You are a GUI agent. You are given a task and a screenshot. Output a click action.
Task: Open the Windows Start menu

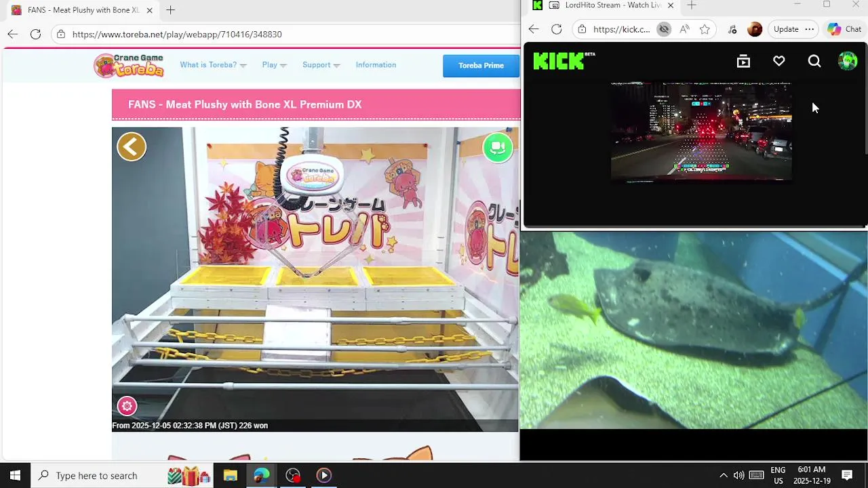15,475
